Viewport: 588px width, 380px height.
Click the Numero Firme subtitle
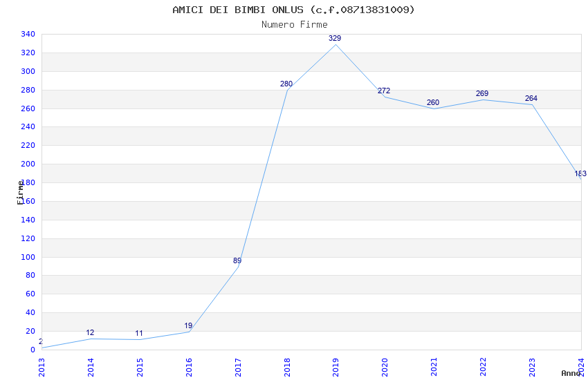295,24
